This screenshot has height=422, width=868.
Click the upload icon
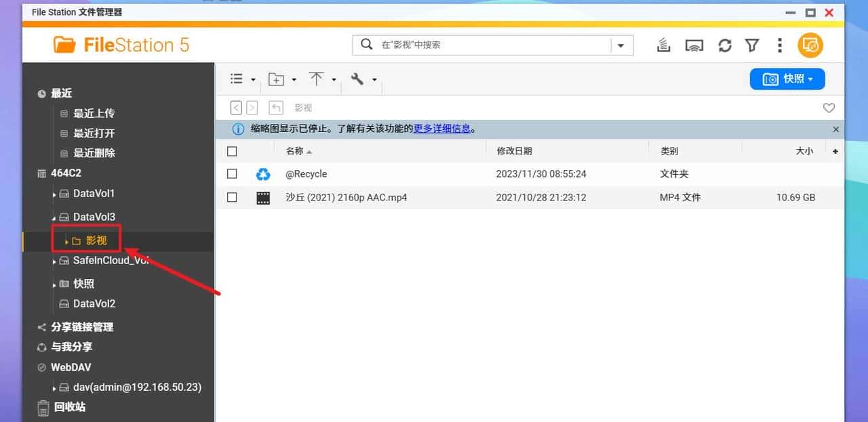[x=316, y=79]
